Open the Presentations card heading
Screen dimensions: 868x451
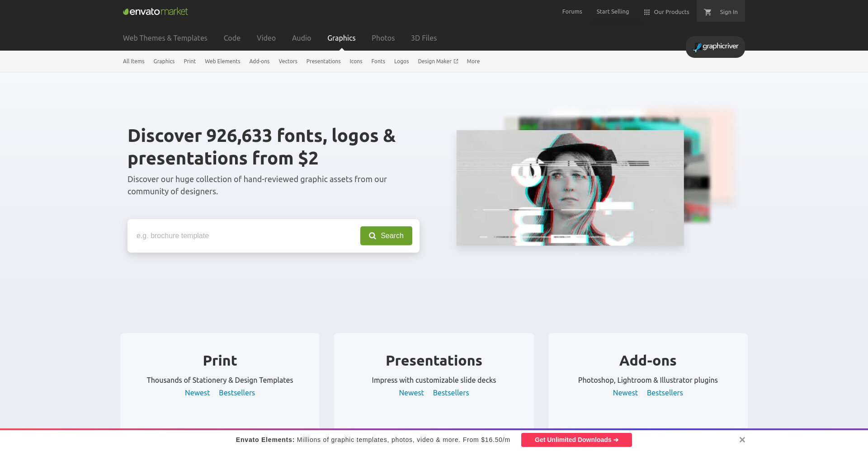(434, 361)
